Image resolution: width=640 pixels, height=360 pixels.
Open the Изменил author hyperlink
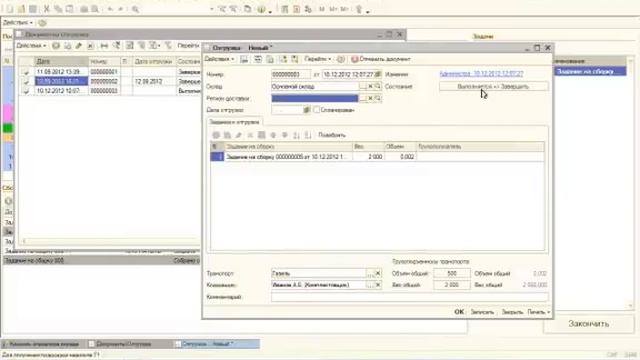[x=481, y=74]
